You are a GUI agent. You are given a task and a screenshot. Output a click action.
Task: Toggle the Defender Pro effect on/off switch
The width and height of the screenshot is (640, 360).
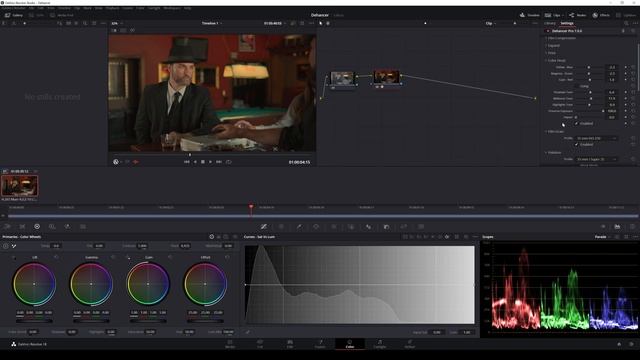[x=548, y=31]
